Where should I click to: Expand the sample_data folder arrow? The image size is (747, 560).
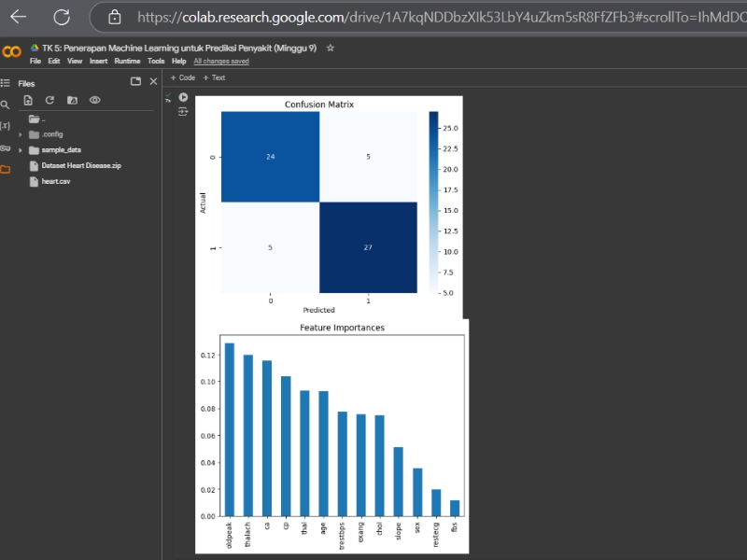(21, 150)
